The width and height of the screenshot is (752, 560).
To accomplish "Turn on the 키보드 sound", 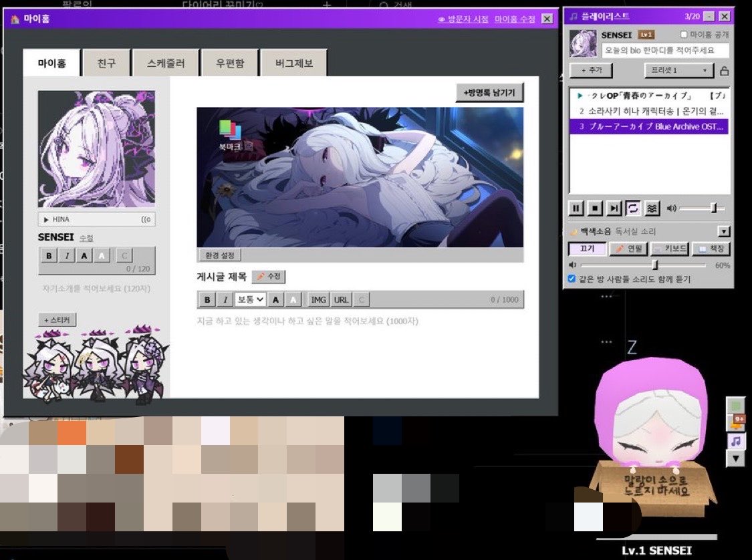I will (x=670, y=249).
